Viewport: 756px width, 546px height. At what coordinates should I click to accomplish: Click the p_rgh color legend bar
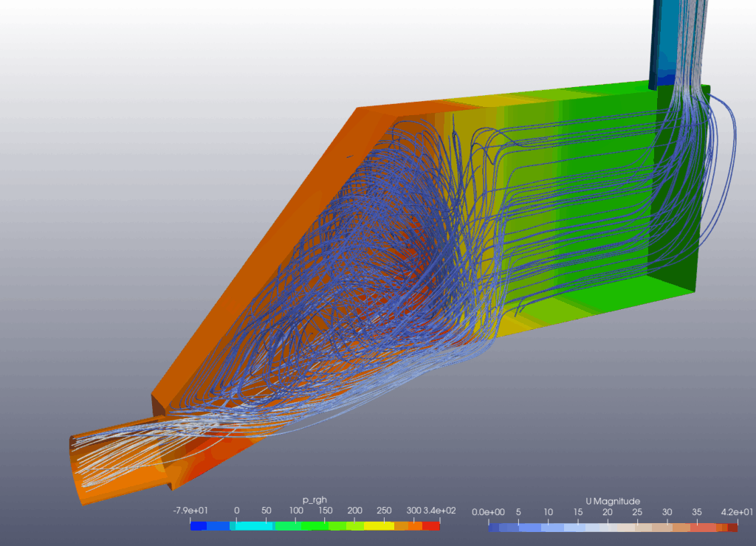(x=315, y=526)
